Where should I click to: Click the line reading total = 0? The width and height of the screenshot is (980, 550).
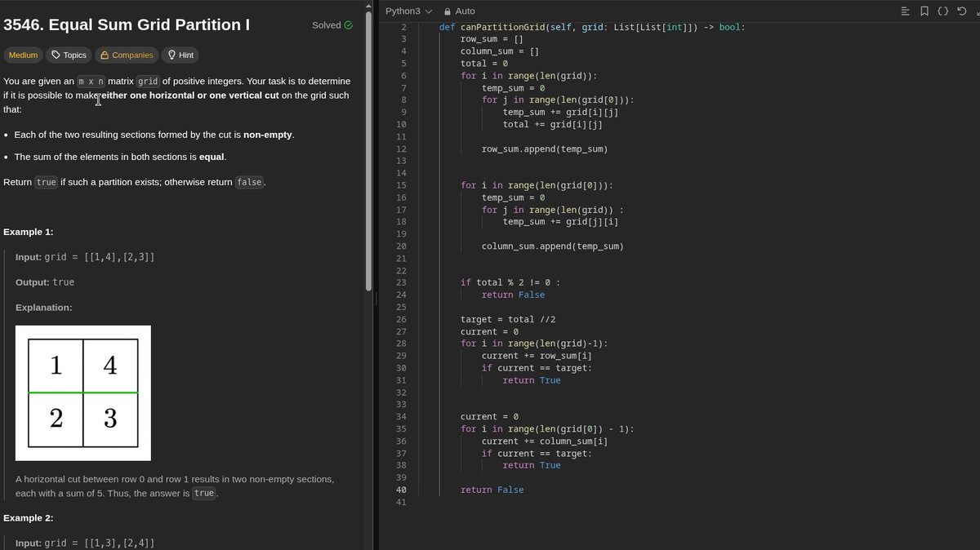(483, 64)
